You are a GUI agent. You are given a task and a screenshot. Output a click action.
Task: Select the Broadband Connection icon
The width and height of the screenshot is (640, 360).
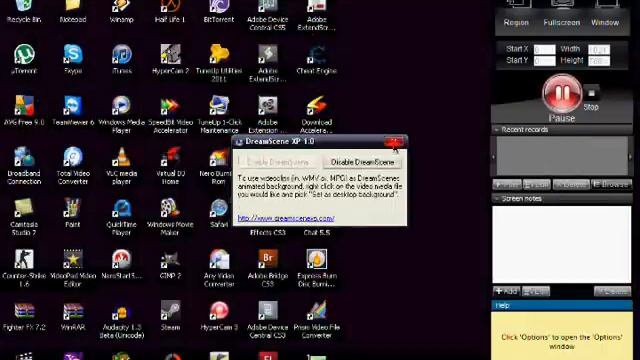(x=24, y=165)
